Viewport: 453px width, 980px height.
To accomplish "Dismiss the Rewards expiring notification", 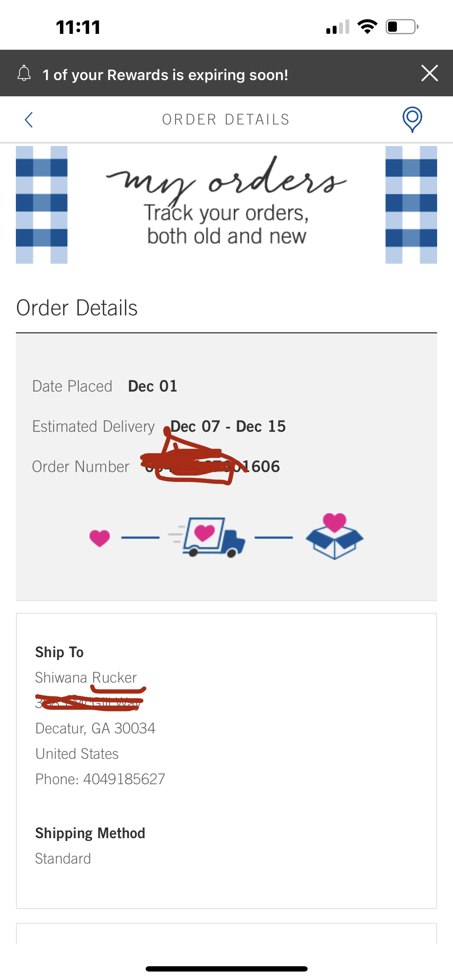I will pyautogui.click(x=429, y=73).
